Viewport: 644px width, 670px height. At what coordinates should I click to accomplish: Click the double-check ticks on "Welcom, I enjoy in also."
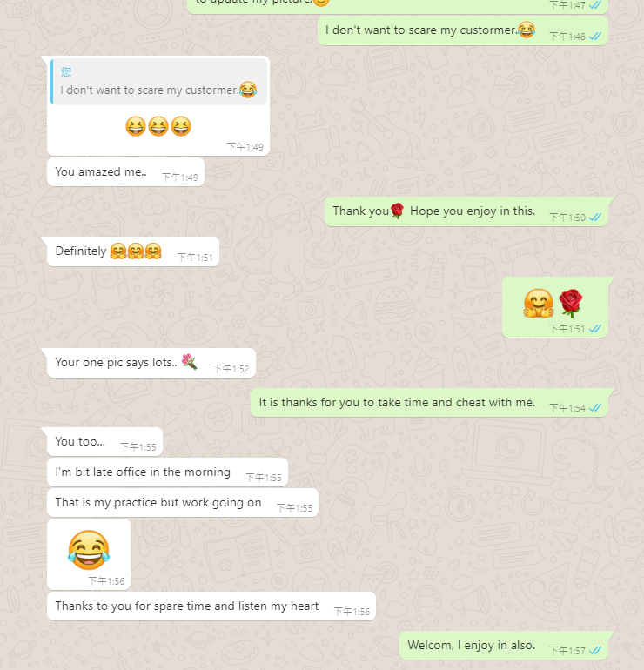pyautogui.click(x=595, y=650)
